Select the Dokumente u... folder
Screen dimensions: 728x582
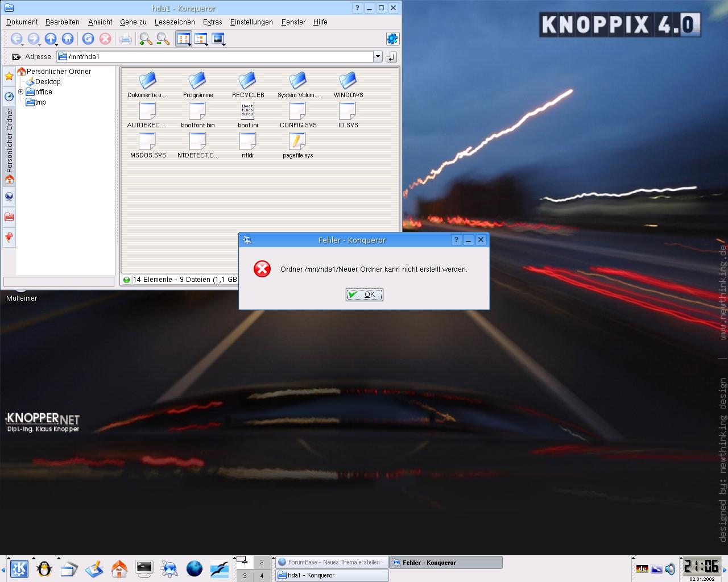(x=147, y=85)
